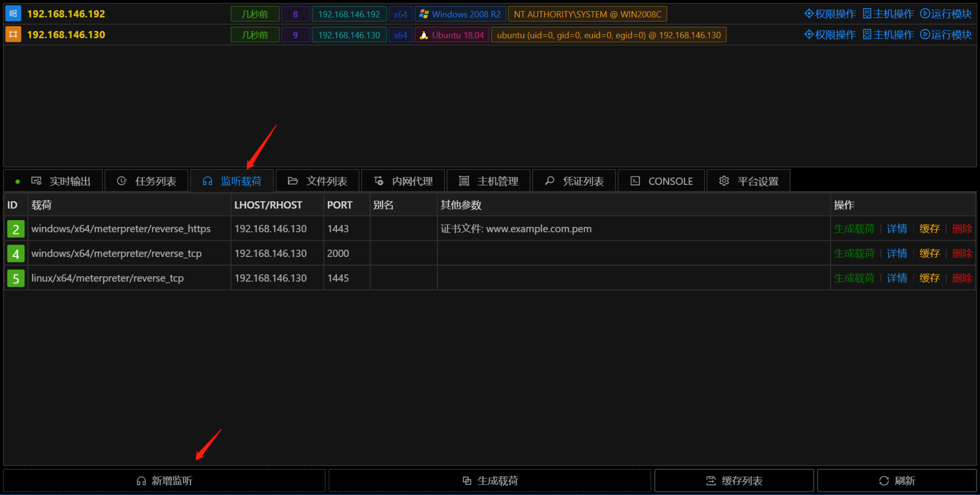Click the bottom 生成载荷 button
Image resolution: width=980 pixels, height=495 pixels.
[490, 481]
